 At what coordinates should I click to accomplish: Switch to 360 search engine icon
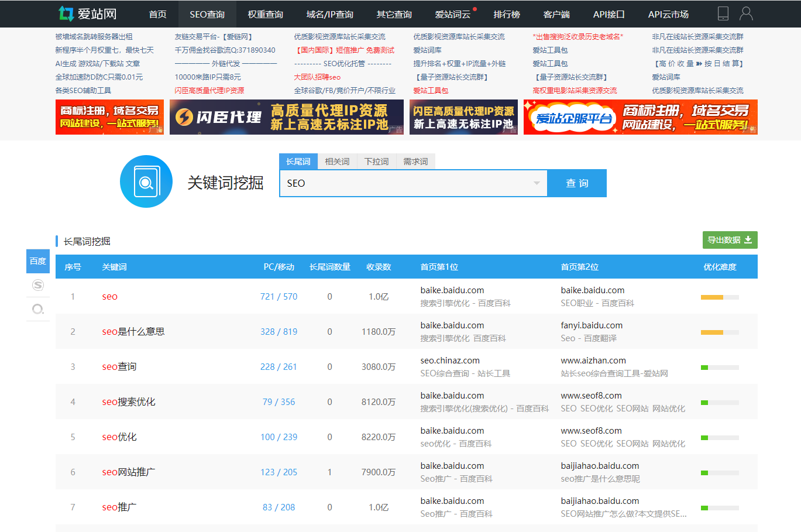pos(38,308)
